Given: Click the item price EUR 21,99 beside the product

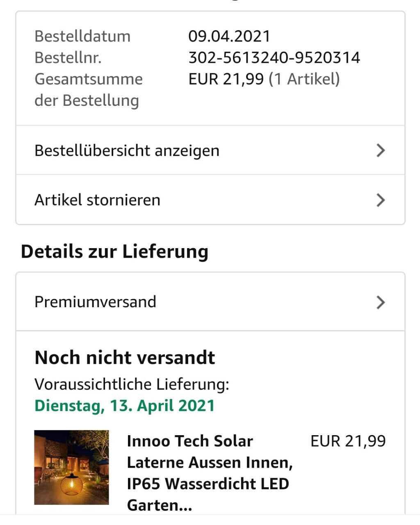Looking at the screenshot, I should click(348, 441).
